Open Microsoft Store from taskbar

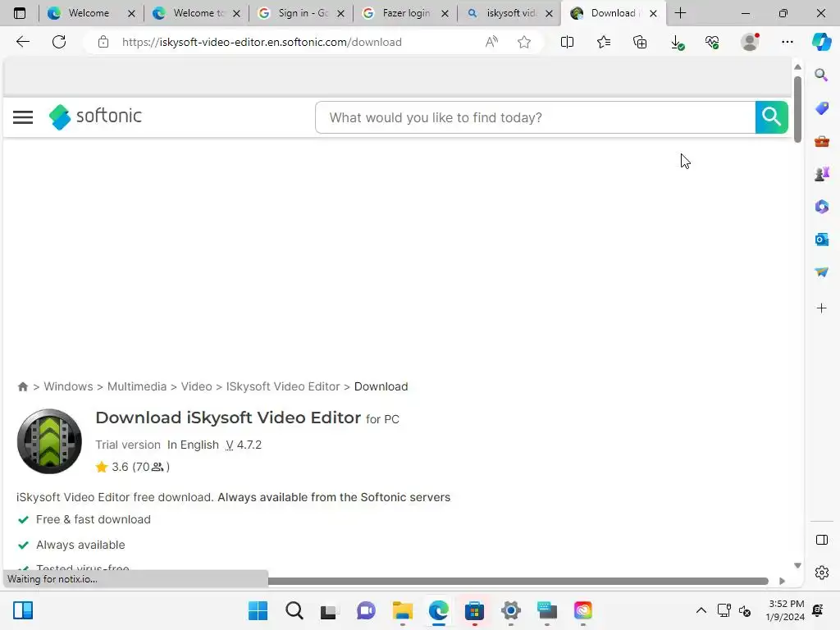click(x=474, y=610)
